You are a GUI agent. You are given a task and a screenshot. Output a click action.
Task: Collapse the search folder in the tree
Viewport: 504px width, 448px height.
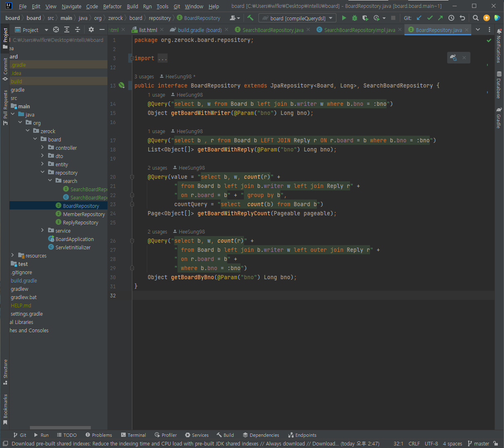coord(50,181)
